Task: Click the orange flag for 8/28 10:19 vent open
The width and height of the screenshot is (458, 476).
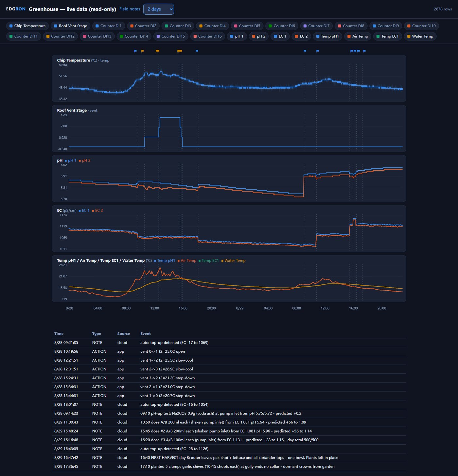Action: pos(142,51)
